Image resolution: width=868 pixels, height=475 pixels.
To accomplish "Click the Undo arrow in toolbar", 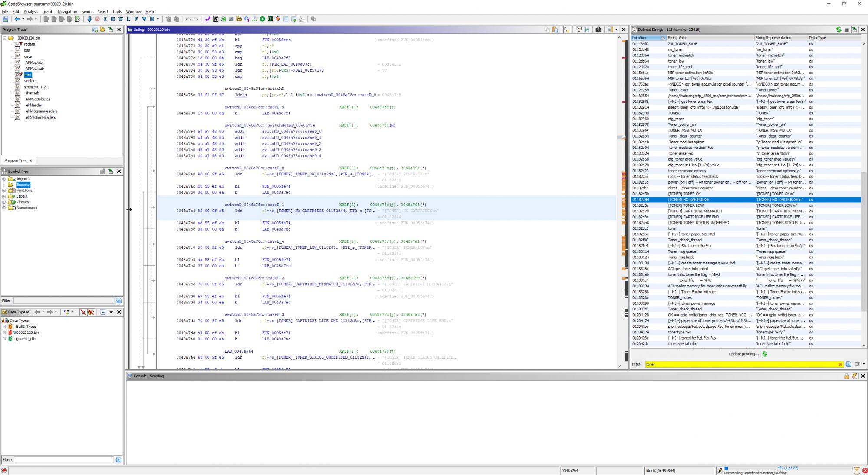I will tap(188, 19).
